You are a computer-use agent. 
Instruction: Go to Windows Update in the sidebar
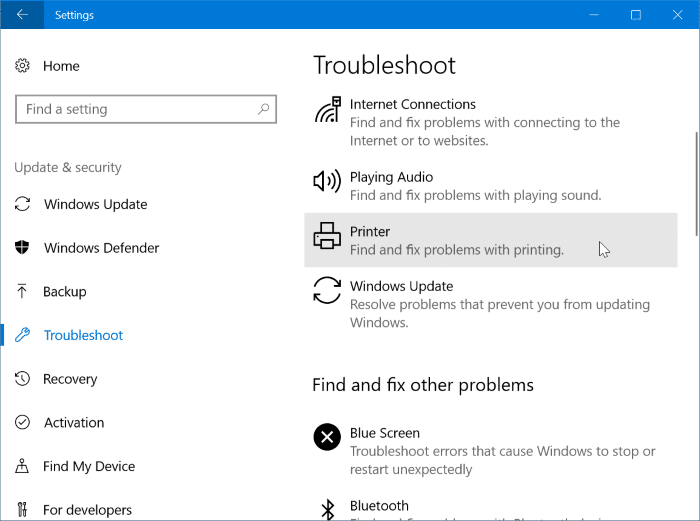[96, 204]
